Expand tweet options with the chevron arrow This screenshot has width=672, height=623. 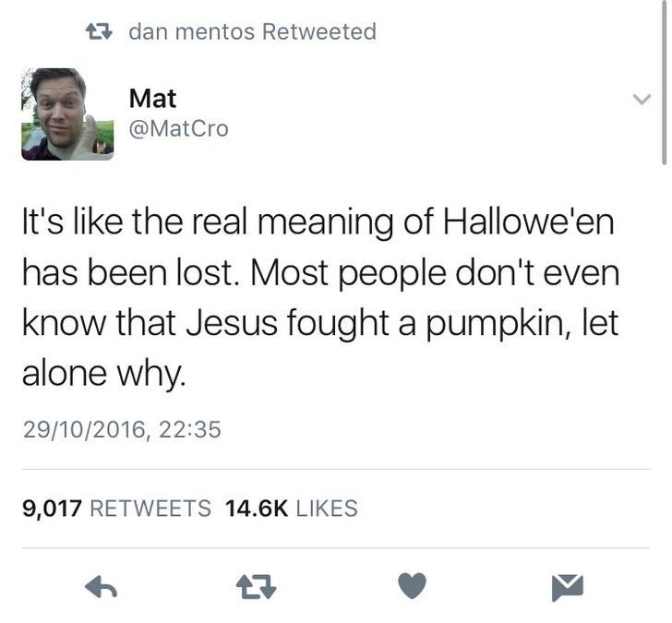[x=642, y=100]
